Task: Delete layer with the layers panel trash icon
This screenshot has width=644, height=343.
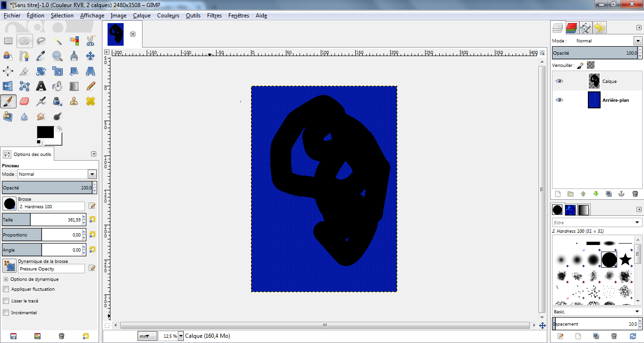Action: [635, 194]
